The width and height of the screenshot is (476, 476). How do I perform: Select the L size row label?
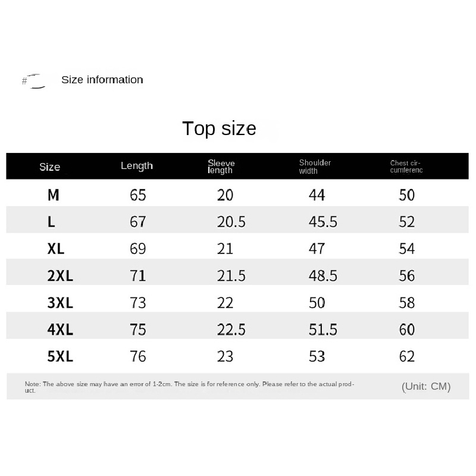(x=51, y=222)
